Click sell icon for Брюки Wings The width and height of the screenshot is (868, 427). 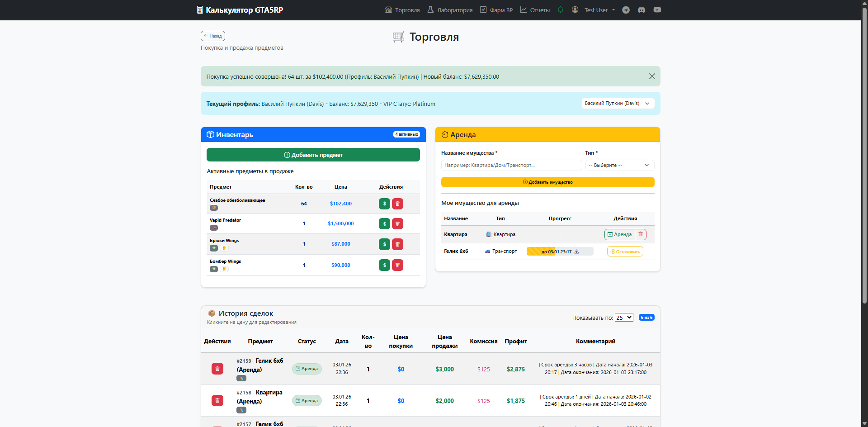384,244
